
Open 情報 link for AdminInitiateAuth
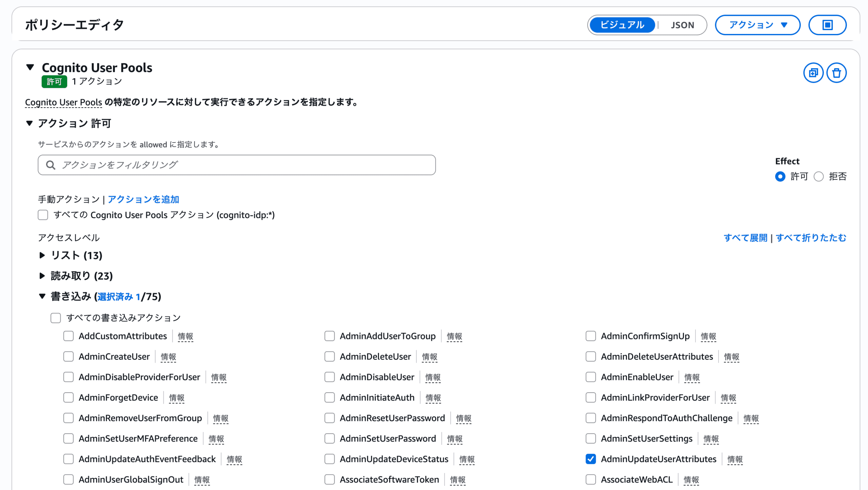tap(433, 398)
